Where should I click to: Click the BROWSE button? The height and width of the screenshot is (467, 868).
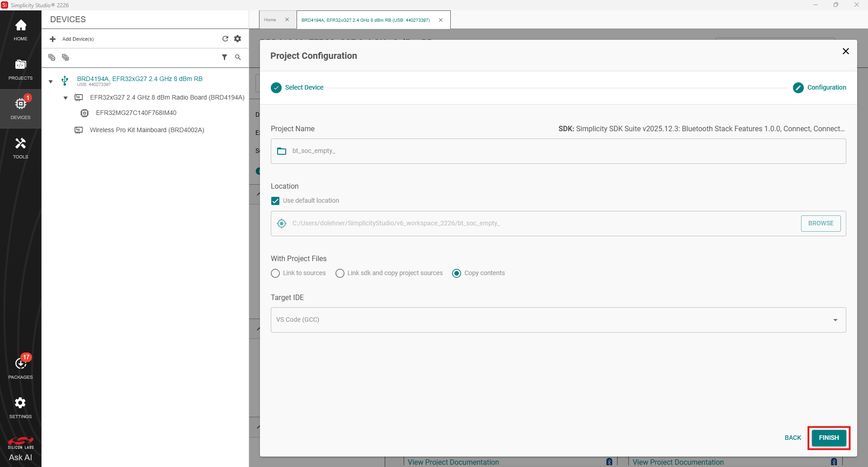821,224
